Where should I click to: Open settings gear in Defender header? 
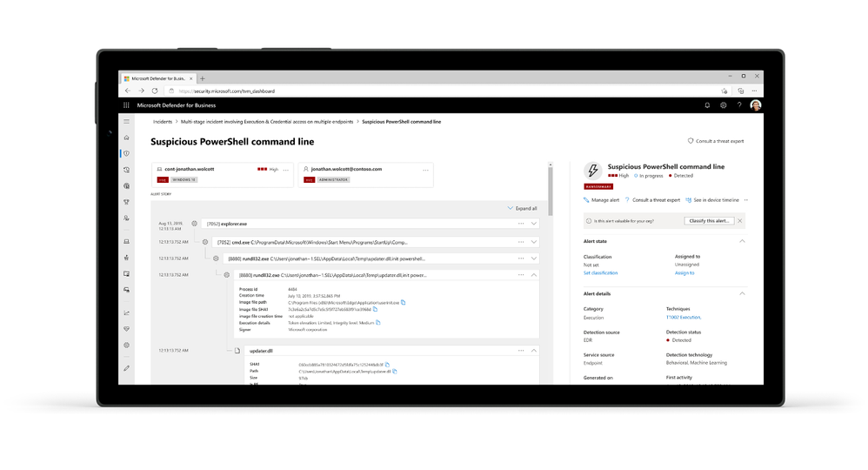point(723,105)
